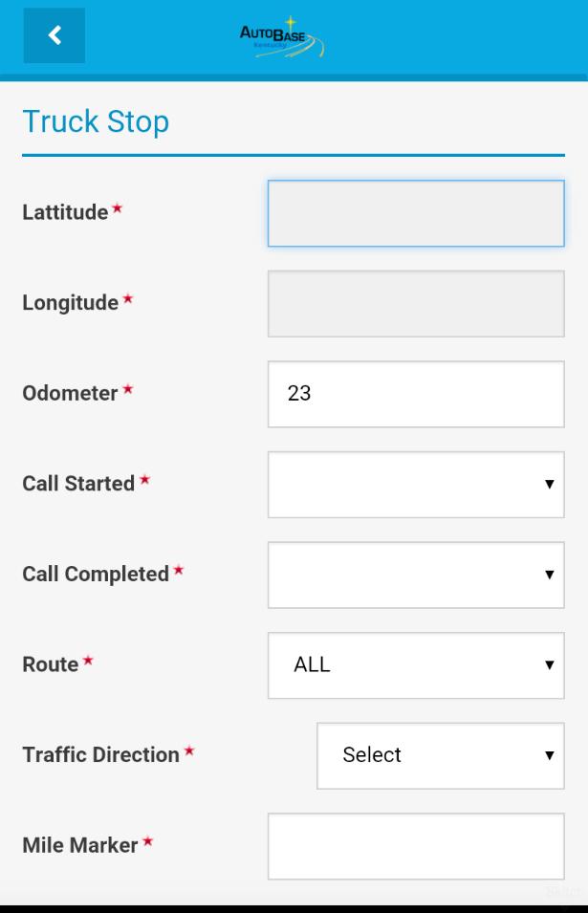Expand the Call Completed dropdown
The height and width of the screenshot is (913, 588).
point(416,575)
